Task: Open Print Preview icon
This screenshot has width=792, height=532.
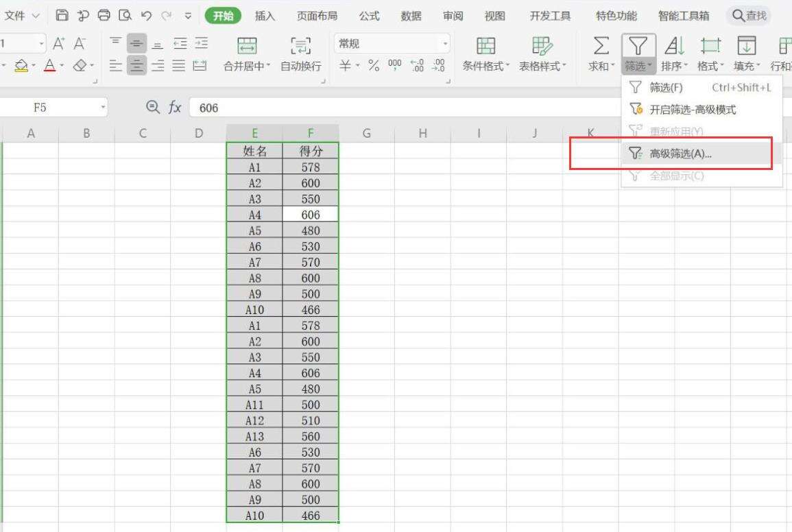Action: pos(125,15)
